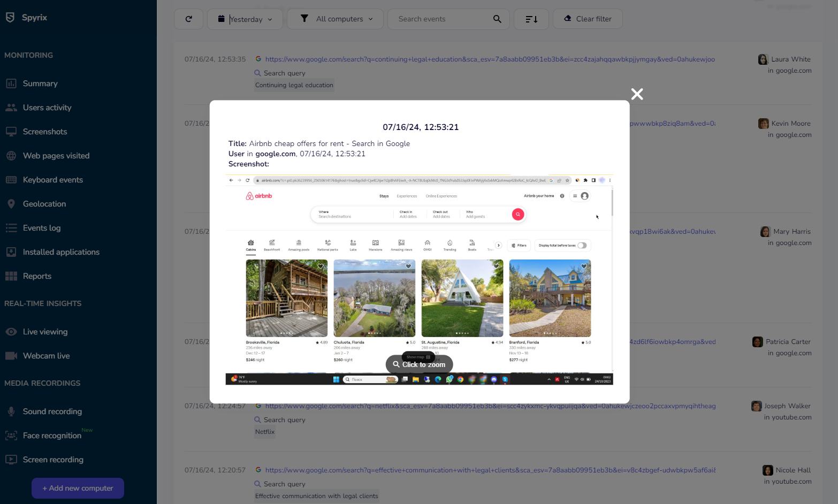This screenshot has height=504, width=838.
Task: Click 'Effective communication with legal clients' tag
Action: pyautogui.click(x=317, y=496)
